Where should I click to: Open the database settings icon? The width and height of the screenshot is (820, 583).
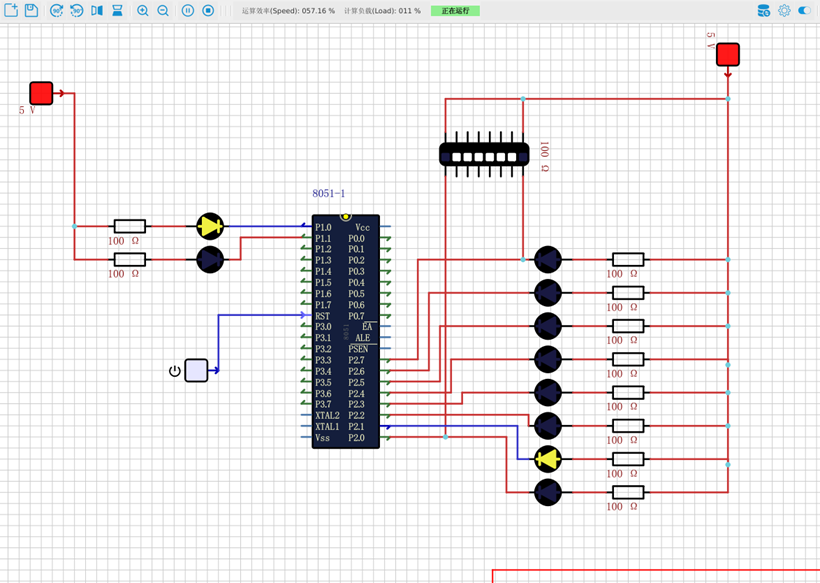point(764,10)
